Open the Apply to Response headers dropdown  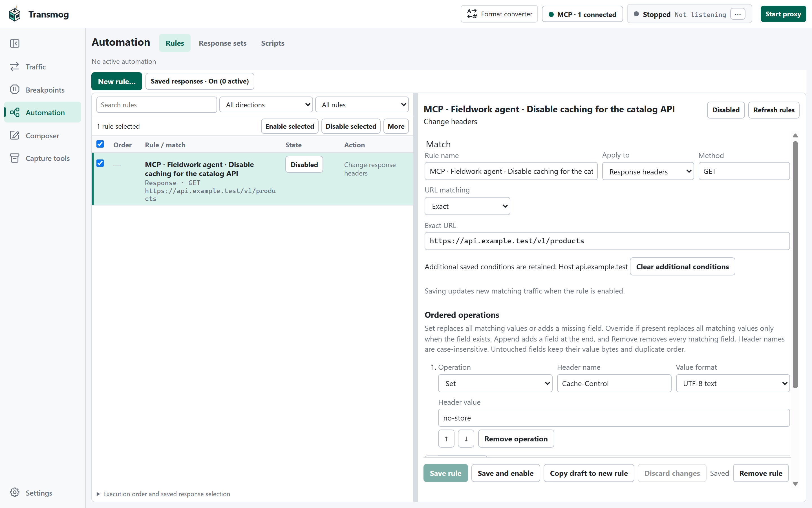[x=648, y=171]
